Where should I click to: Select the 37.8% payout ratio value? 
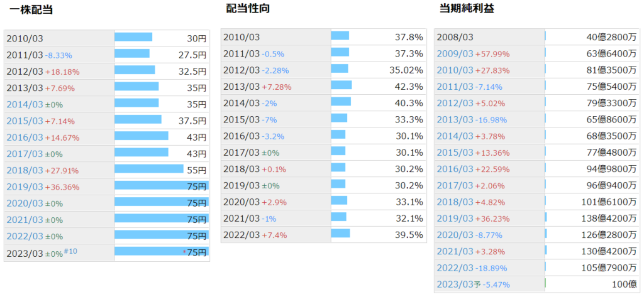(x=409, y=37)
